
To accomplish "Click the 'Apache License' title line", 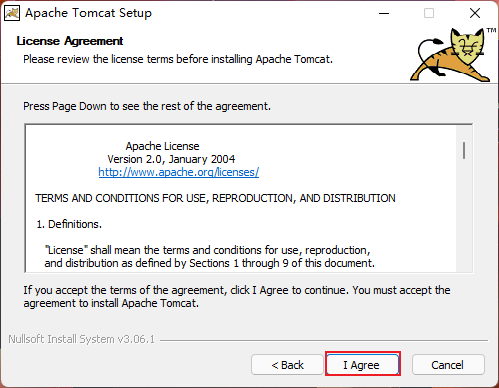I will [x=162, y=146].
